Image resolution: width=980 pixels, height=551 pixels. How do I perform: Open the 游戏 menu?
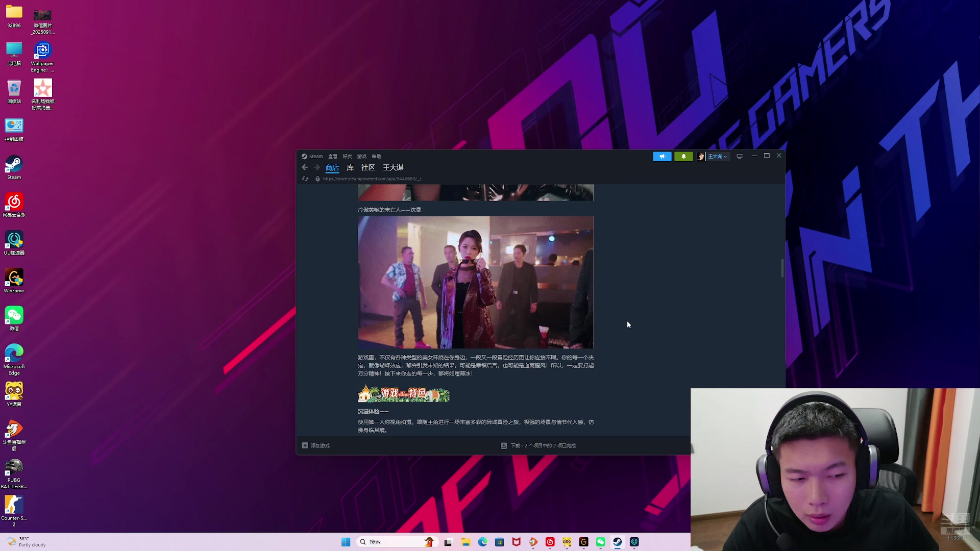click(362, 157)
